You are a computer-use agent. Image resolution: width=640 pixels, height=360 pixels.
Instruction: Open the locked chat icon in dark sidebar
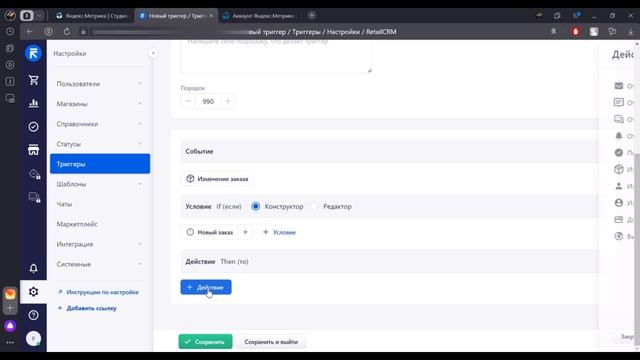pyautogui.click(x=34, y=198)
